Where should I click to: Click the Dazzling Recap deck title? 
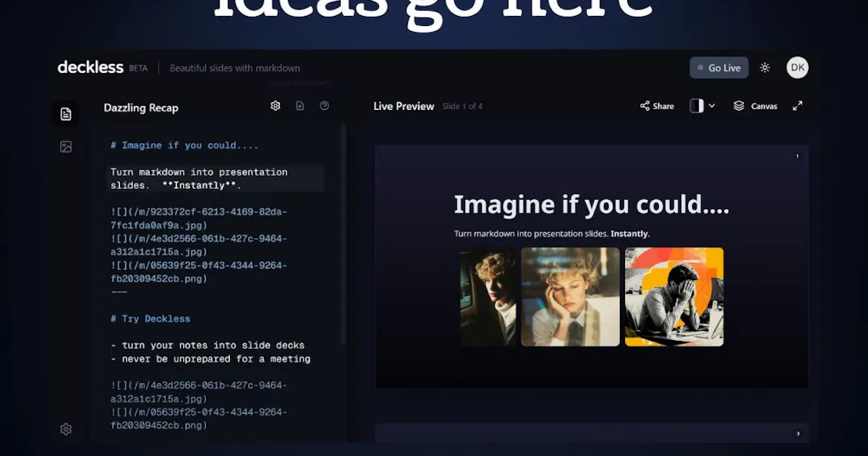(141, 108)
